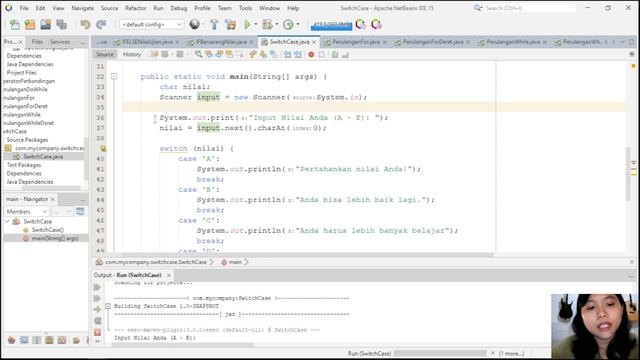Click the garbage collection icon beside memory bar
This screenshot has width=640, height=360.
(360, 24)
